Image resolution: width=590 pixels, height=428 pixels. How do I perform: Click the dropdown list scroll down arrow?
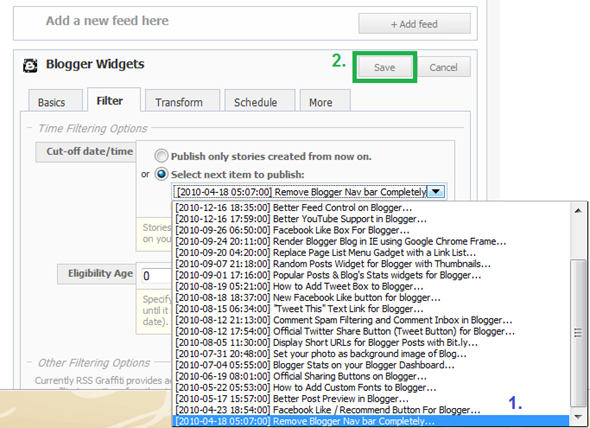(578, 417)
